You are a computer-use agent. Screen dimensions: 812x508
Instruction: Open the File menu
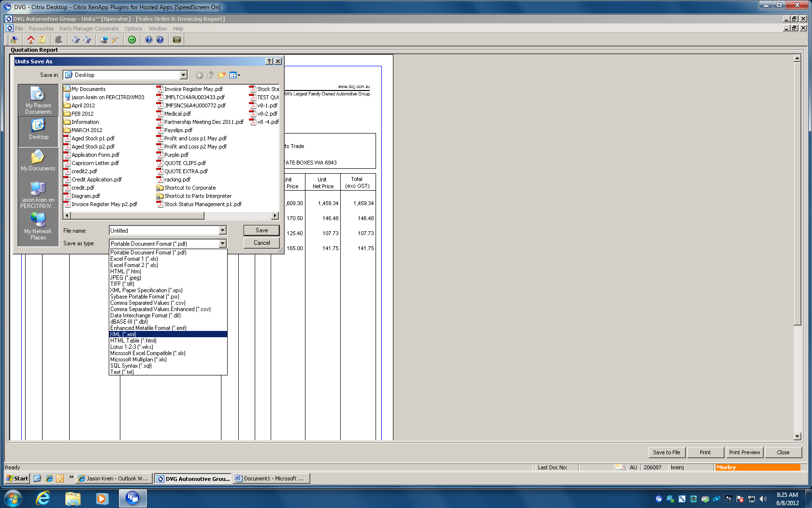(19, 29)
